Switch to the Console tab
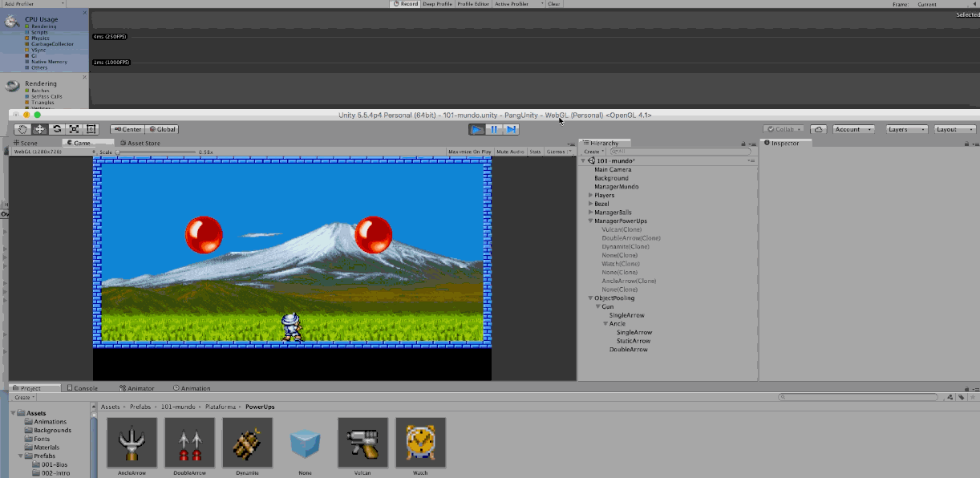The height and width of the screenshot is (478, 980). [x=82, y=388]
